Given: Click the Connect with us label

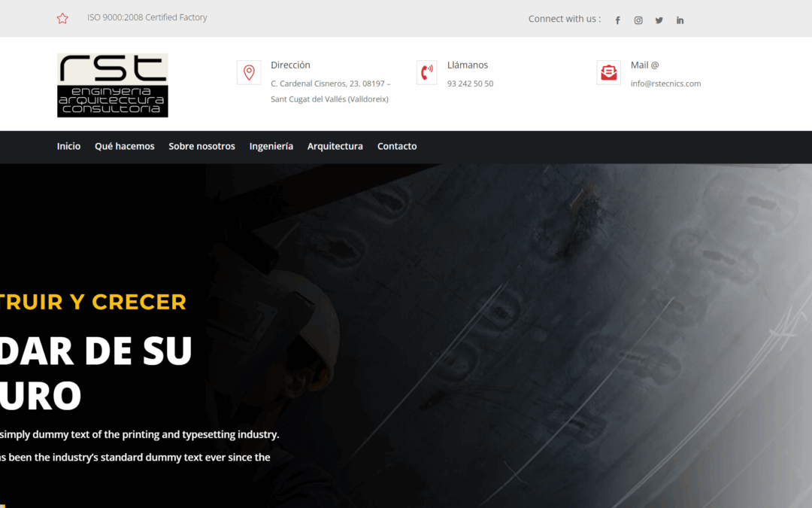Looking at the screenshot, I should pyautogui.click(x=565, y=19).
